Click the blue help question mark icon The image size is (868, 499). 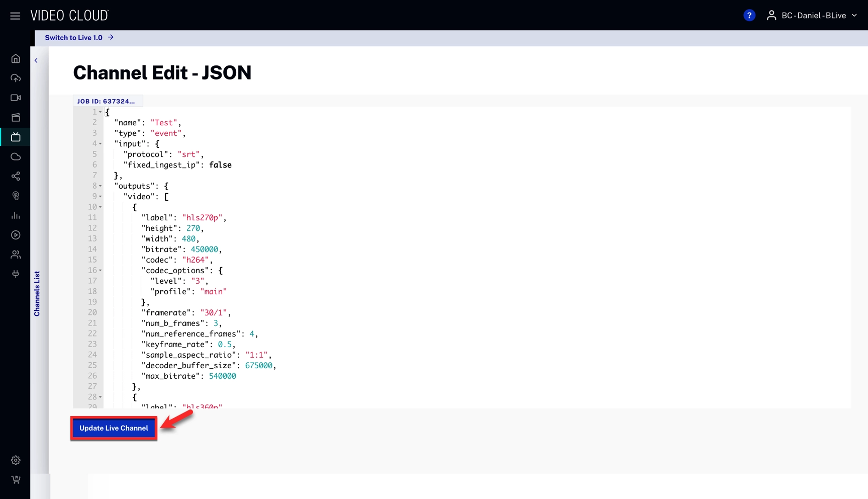click(749, 16)
